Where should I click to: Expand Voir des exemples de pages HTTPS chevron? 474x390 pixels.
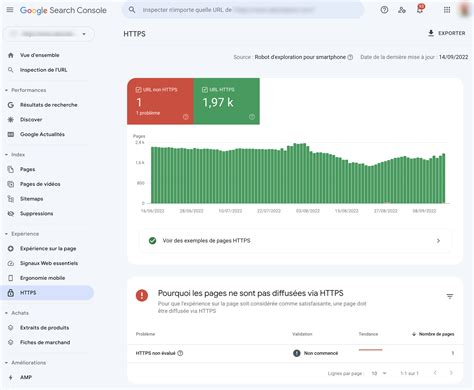pyautogui.click(x=438, y=241)
